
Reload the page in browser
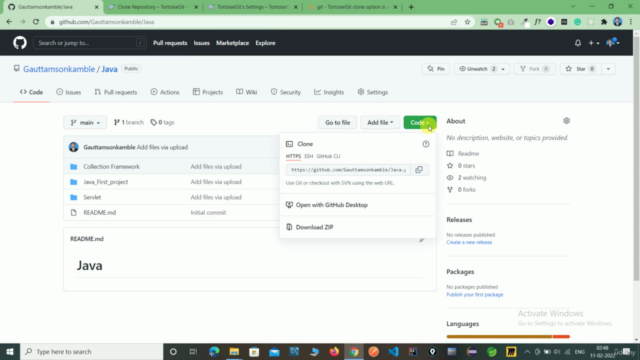pyautogui.click(x=36, y=22)
